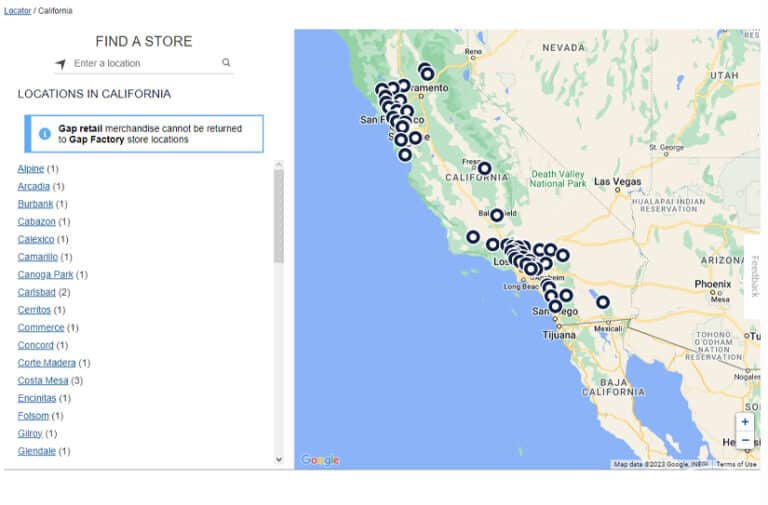Click the location list scrollbar thumb
768x505 pixels.
tap(279, 215)
